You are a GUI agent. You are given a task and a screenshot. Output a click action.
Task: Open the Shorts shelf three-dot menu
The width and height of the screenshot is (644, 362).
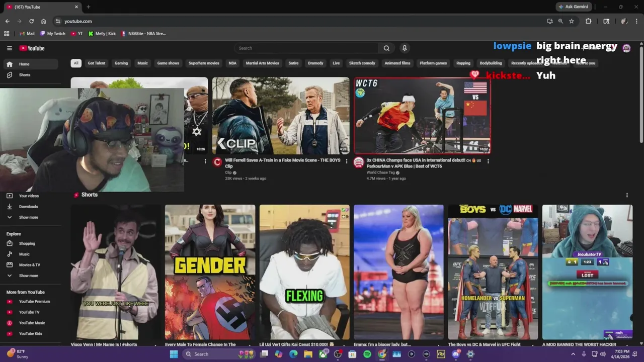(x=627, y=195)
